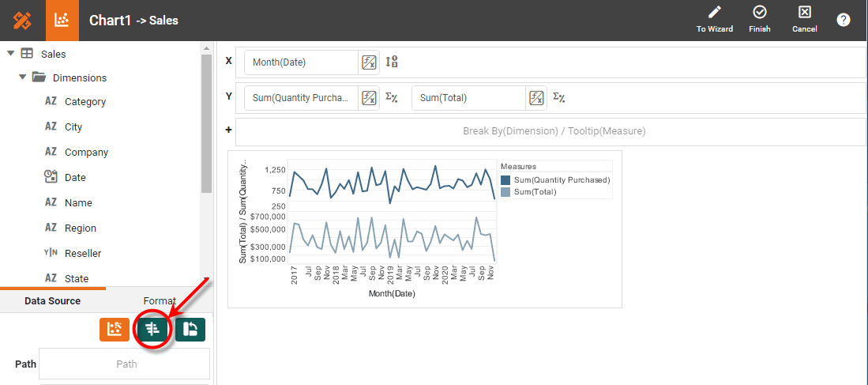The width and height of the screenshot is (868, 385).
Task: Switch to the Format tab
Action: point(159,300)
